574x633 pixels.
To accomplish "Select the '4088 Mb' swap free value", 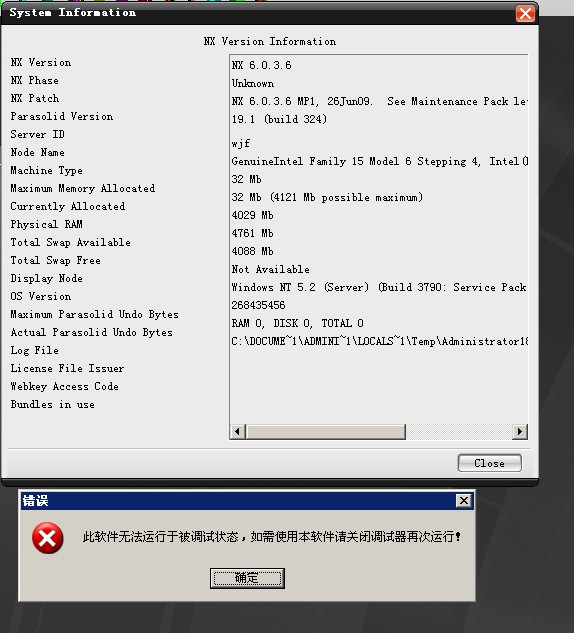I will (x=253, y=251).
